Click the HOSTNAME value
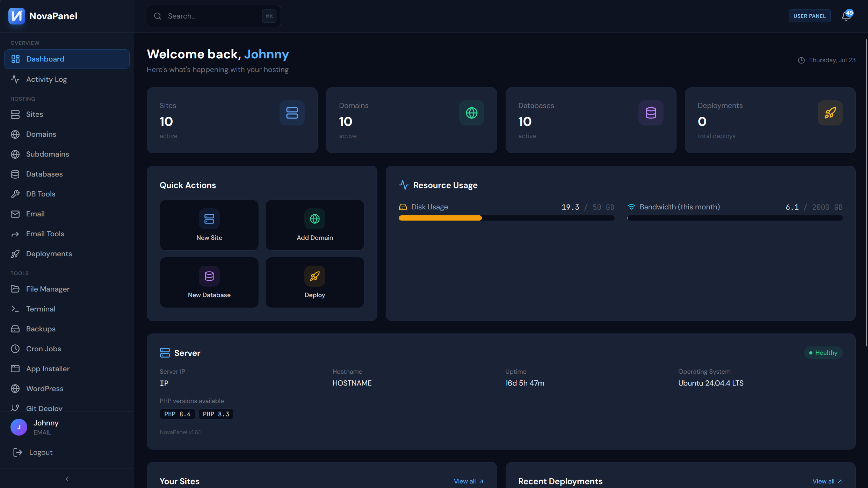868x488 pixels. (352, 383)
